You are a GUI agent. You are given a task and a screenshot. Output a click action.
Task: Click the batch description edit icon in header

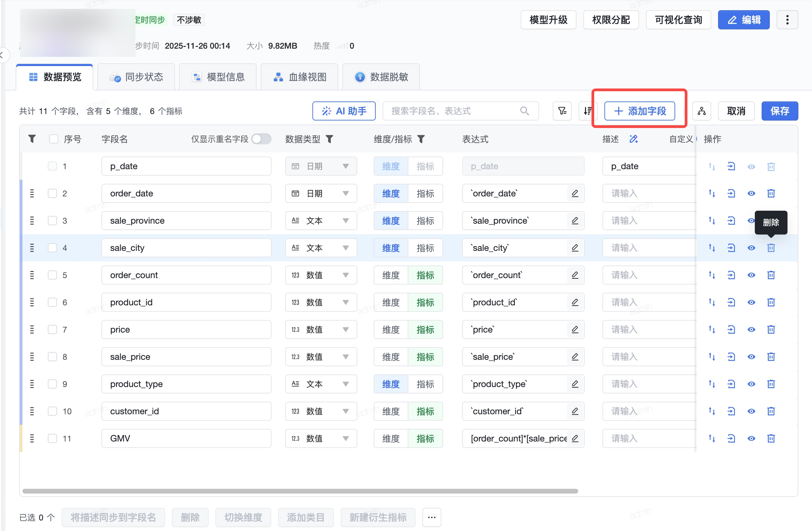[x=634, y=139]
